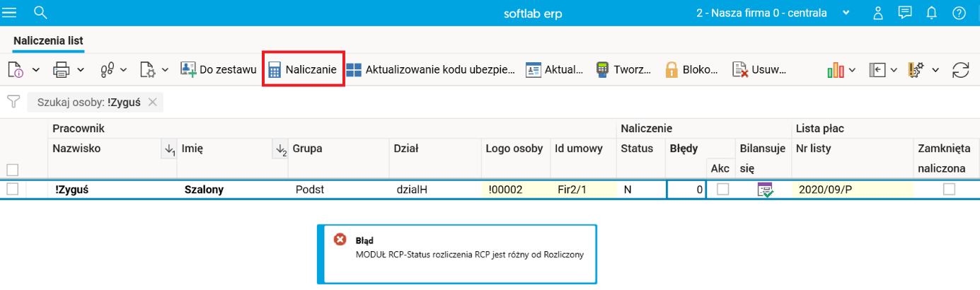Open the messages chat icon
Viewport: 980px width, 290px height.
click(x=904, y=13)
